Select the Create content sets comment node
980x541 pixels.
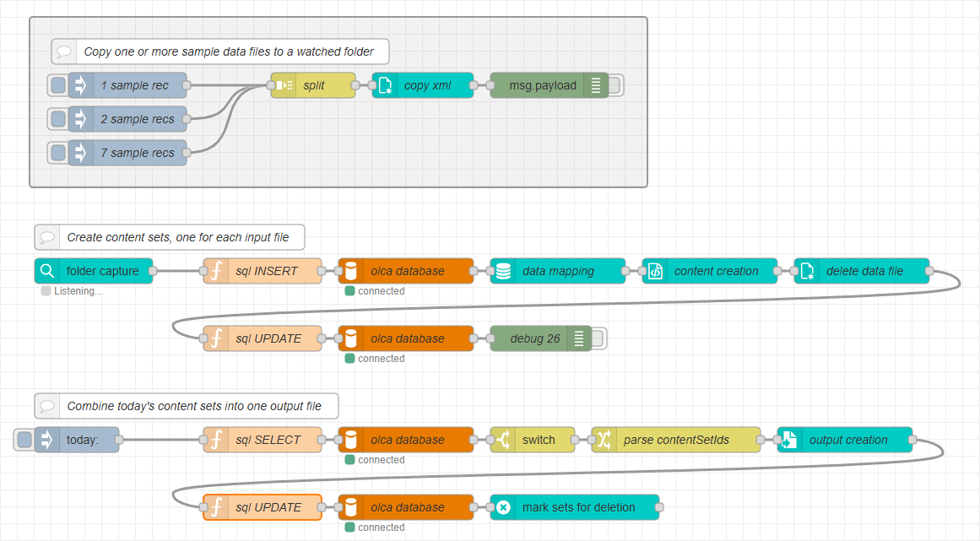pyautogui.click(x=176, y=237)
